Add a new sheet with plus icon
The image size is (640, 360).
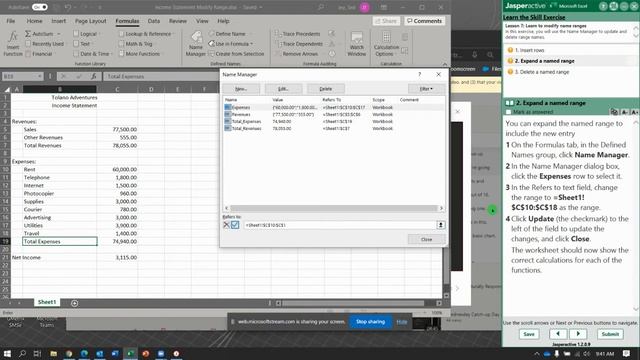(74, 303)
